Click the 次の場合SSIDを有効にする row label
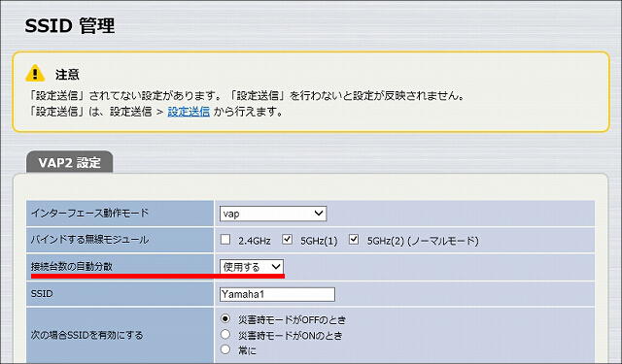The height and width of the screenshot is (364, 622). tap(86, 335)
